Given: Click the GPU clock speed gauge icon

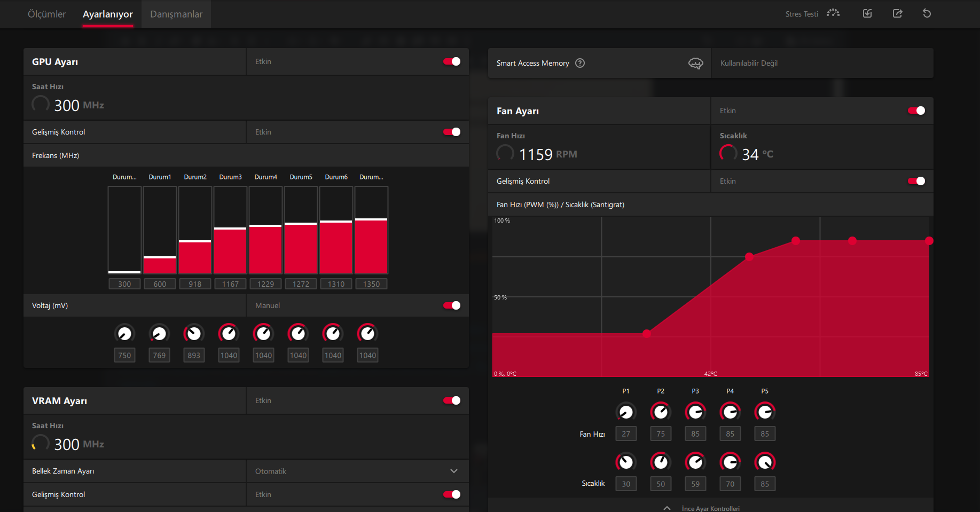Looking at the screenshot, I should click(x=41, y=104).
